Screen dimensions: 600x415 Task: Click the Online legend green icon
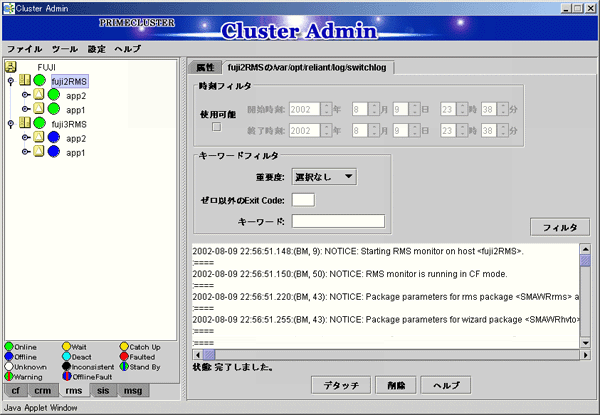pos(9,347)
